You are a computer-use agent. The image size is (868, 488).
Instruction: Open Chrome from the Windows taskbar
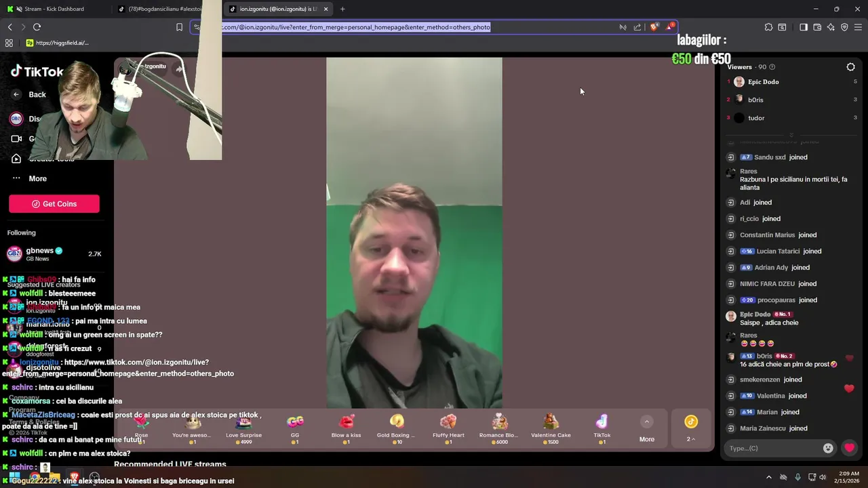click(34, 477)
